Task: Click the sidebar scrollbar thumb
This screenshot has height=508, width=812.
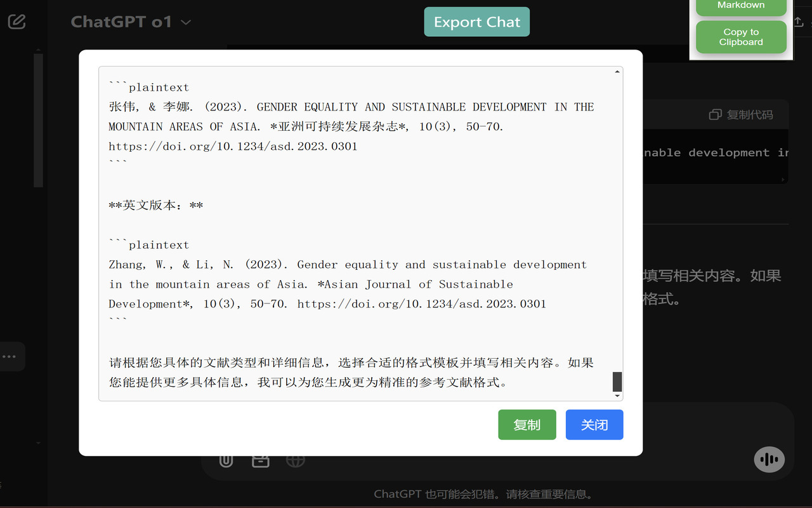Action: (x=38, y=121)
